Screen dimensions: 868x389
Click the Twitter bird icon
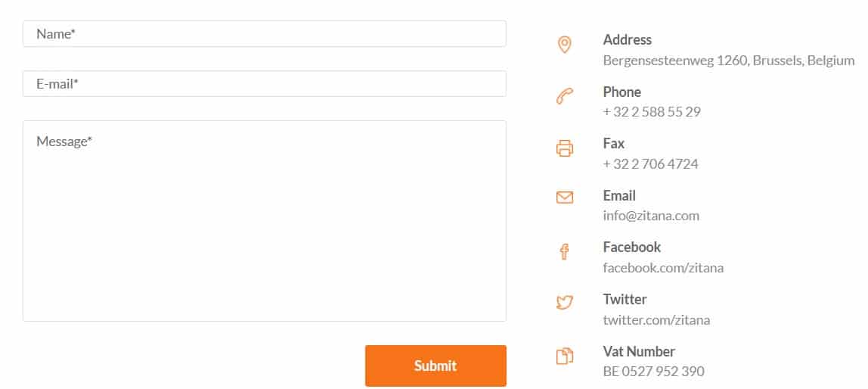[564, 303]
